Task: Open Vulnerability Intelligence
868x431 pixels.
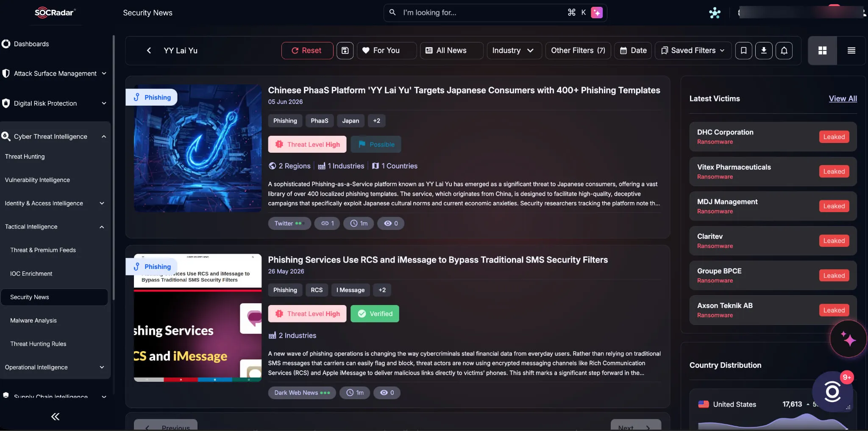Action: (x=37, y=180)
